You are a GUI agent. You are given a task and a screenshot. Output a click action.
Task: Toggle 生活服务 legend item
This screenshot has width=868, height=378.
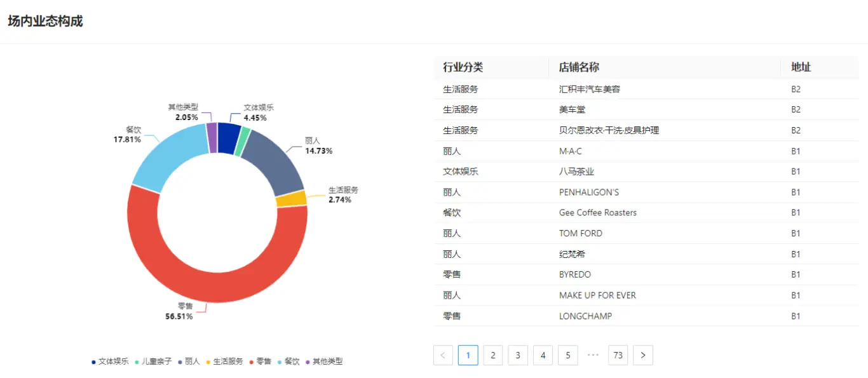pyautogui.click(x=224, y=361)
